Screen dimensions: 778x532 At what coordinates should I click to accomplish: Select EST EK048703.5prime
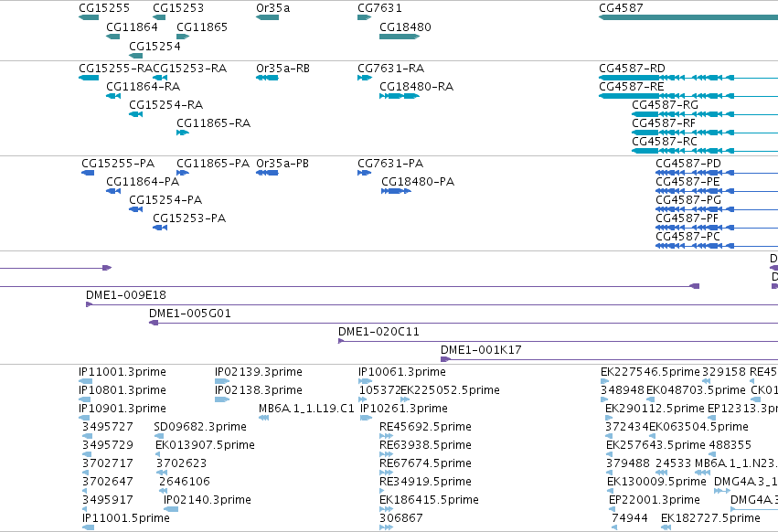pyautogui.click(x=651, y=399)
